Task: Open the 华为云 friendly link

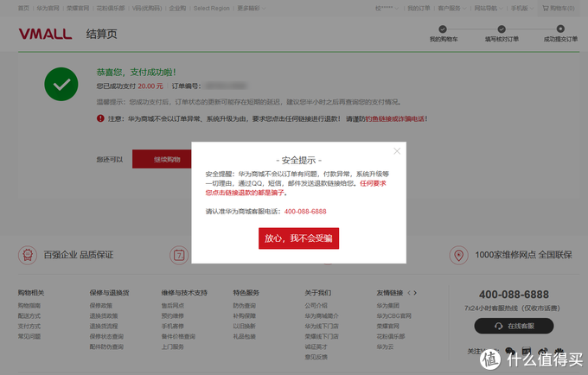Action: click(x=385, y=346)
